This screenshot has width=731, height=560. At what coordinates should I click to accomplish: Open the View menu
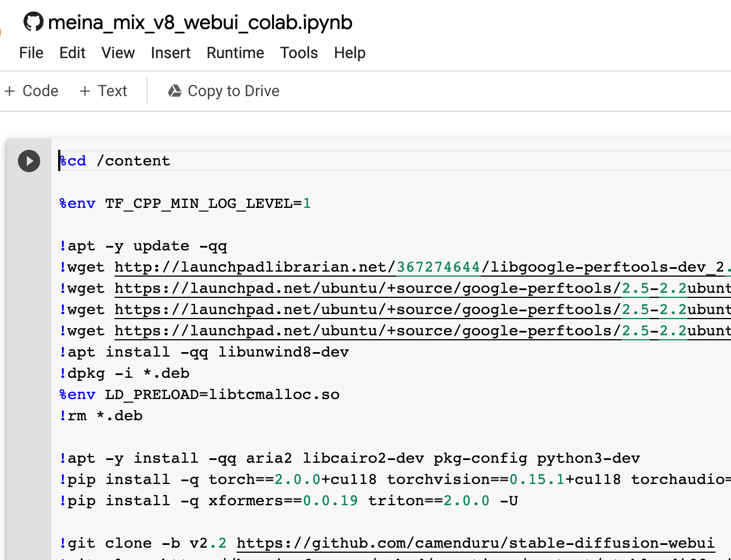tap(117, 53)
